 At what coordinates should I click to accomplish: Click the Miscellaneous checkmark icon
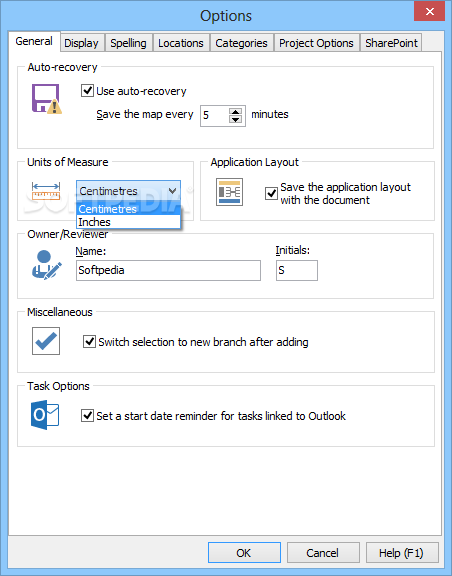46,341
